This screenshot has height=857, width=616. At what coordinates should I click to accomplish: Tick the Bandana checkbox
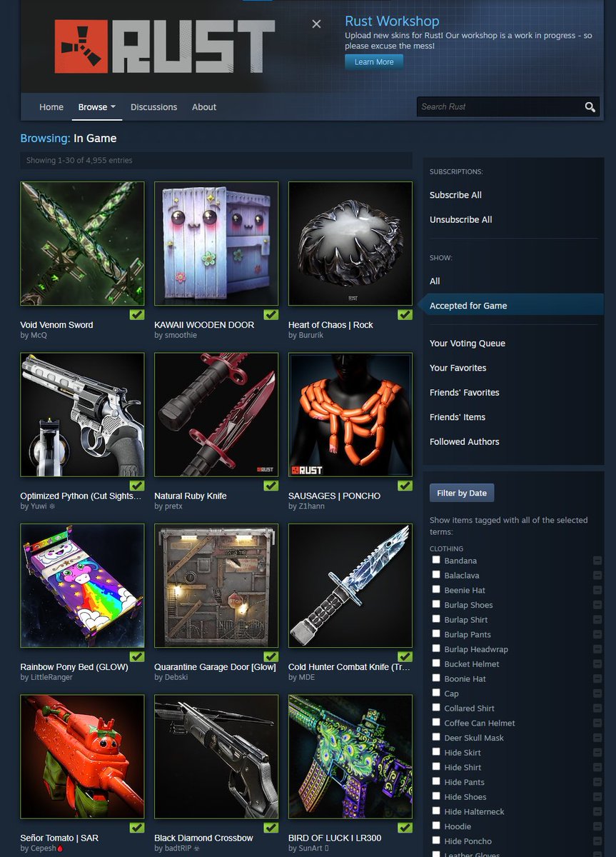436,560
